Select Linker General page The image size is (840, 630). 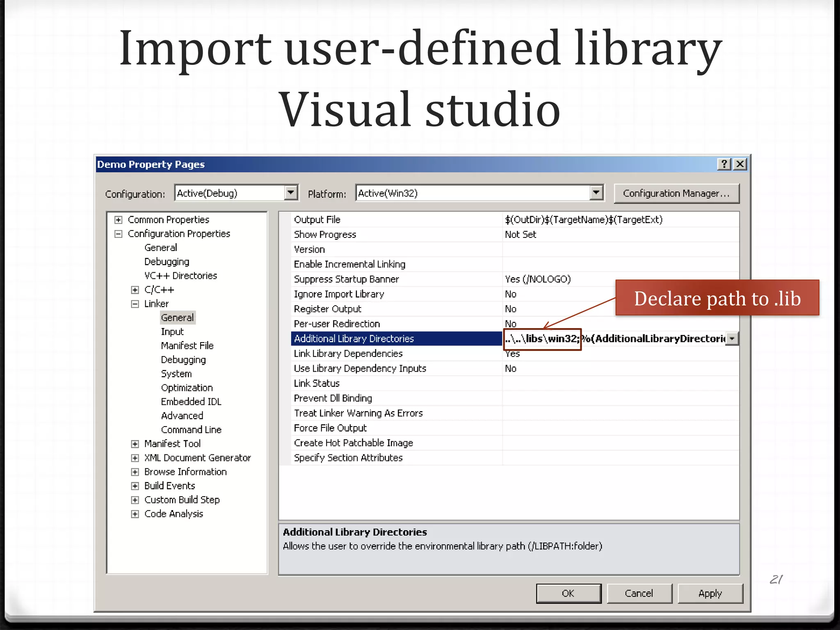coord(177,317)
